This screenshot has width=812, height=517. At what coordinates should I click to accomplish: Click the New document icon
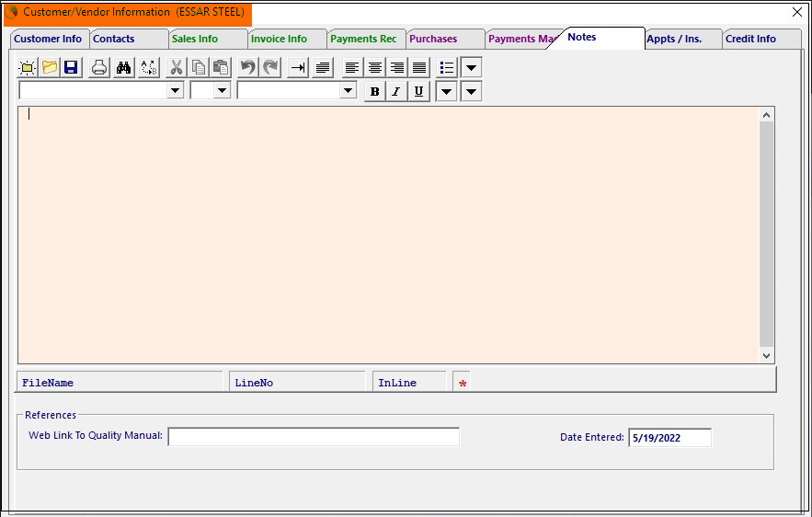[28, 67]
